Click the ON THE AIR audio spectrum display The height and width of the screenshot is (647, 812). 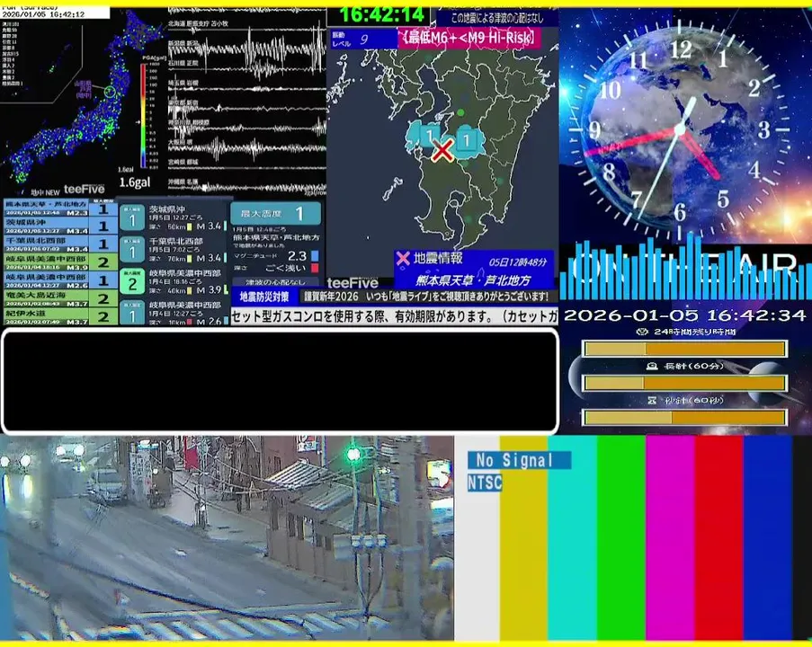click(685, 268)
